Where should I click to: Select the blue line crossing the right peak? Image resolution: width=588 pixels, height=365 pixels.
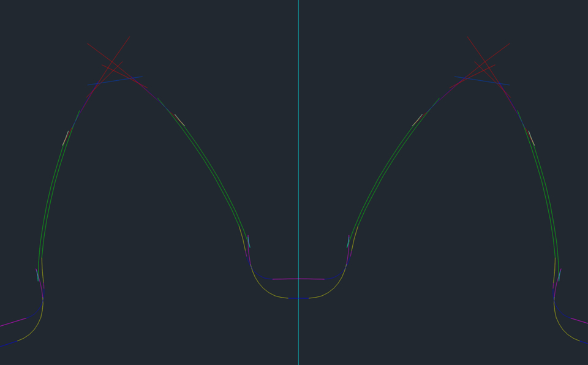[x=482, y=81]
